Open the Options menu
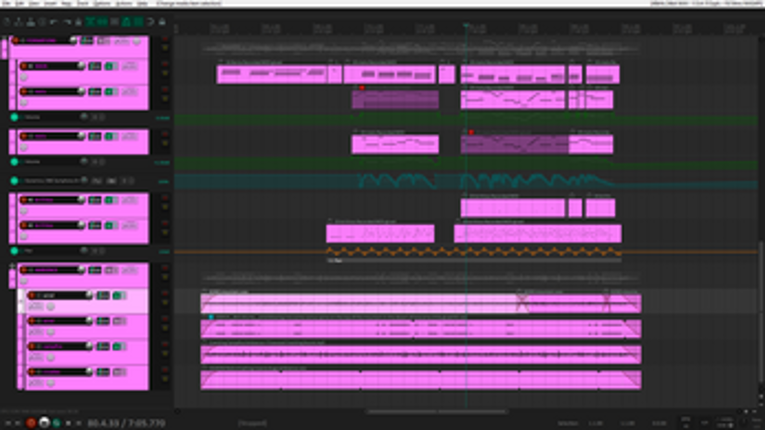765x430 pixels. point(101,3)
